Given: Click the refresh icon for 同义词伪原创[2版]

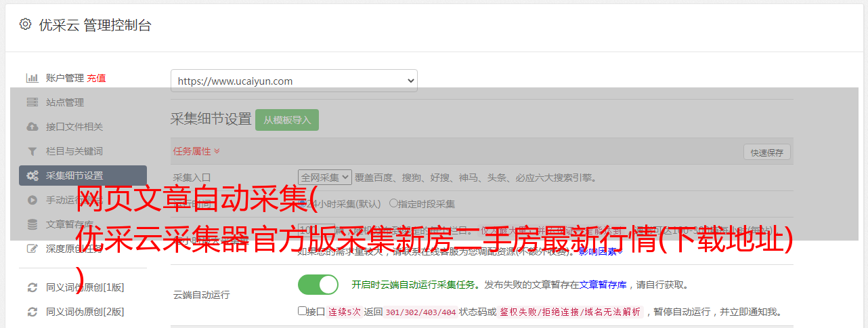Looking at the screenshot, I should [x=32, y=312].
